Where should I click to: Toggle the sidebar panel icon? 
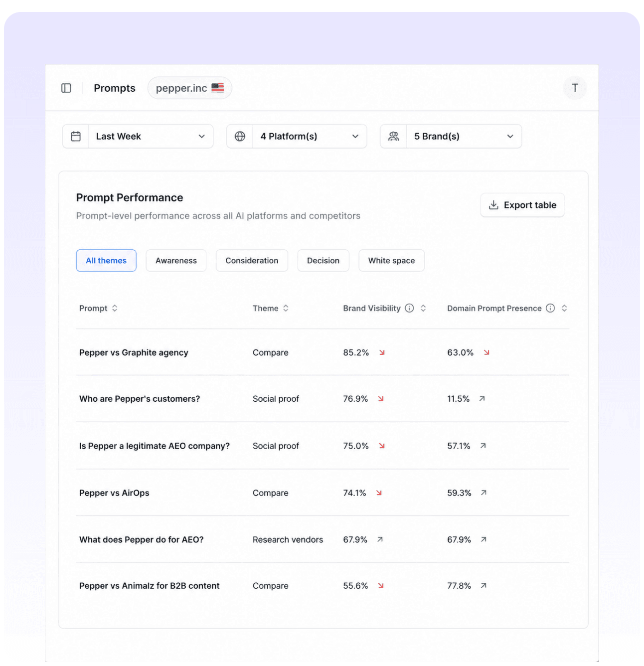66,88
